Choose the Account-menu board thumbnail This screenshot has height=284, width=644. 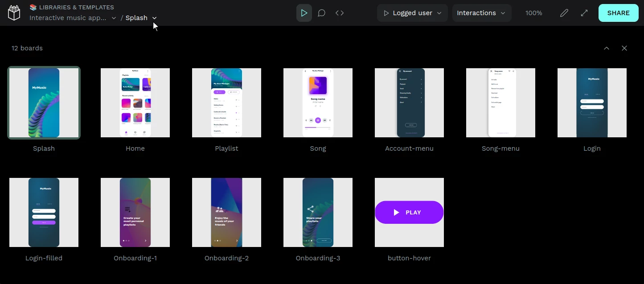[x=409, y=103]
